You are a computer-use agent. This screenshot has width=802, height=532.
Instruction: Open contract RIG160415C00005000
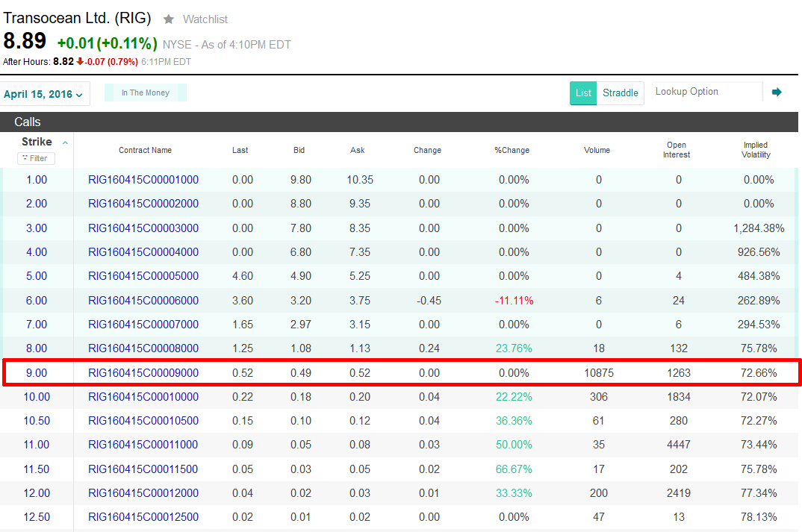pos(143,276)
